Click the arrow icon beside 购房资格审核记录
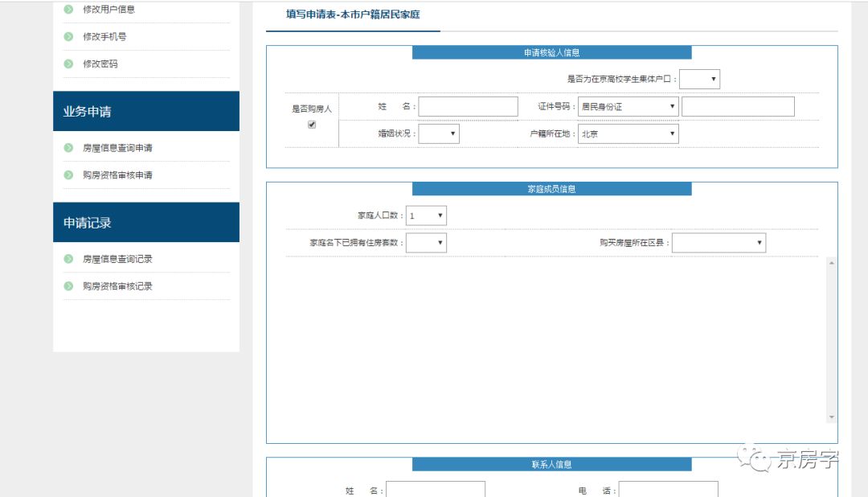868x497 pixels. [69, 285]
